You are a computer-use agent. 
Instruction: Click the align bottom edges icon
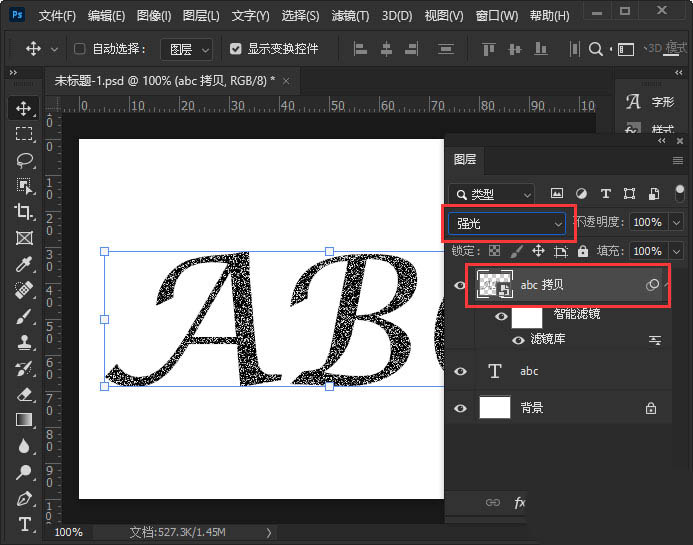point(541,49)
